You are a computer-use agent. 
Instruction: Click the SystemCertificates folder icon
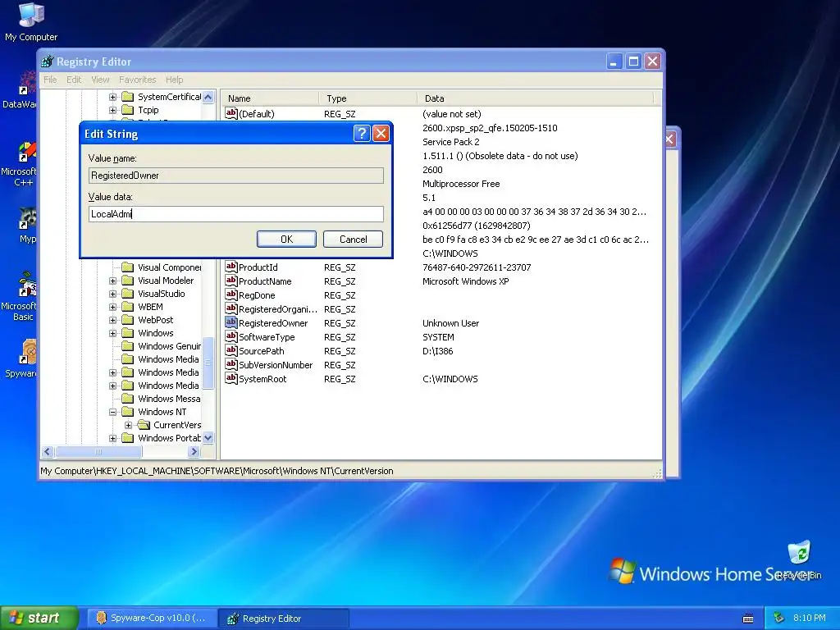[x=127, y=97]
